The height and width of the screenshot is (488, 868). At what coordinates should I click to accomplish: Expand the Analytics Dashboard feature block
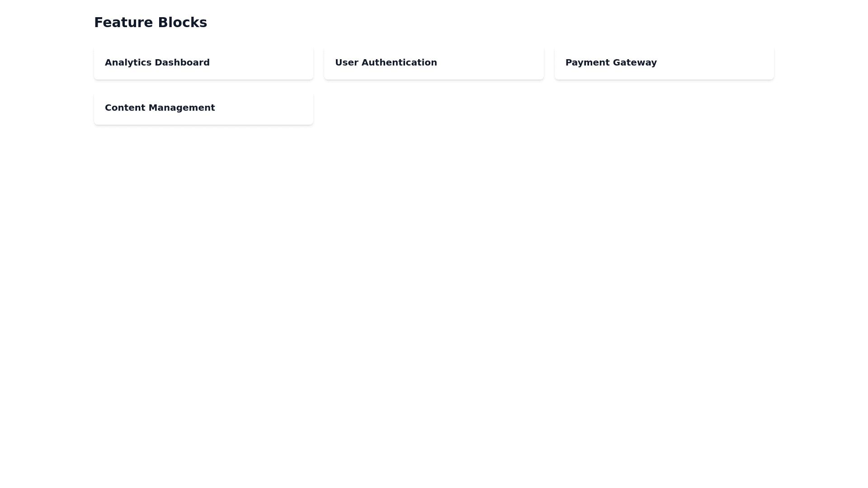click(x=203, y=62)
